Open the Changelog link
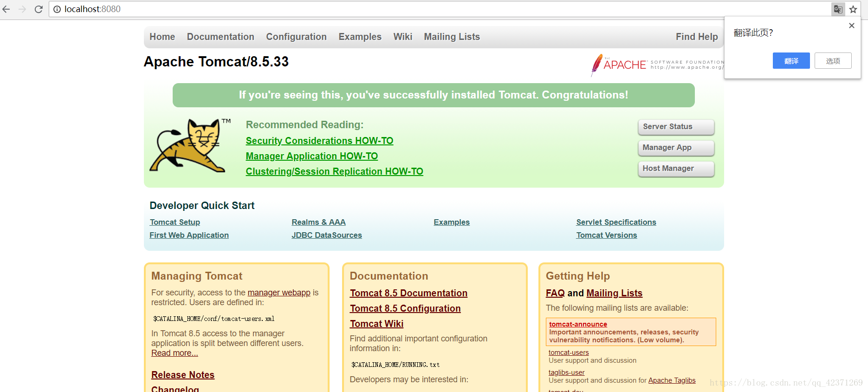Viewport: 868px width, 392px height. point(175,389)
